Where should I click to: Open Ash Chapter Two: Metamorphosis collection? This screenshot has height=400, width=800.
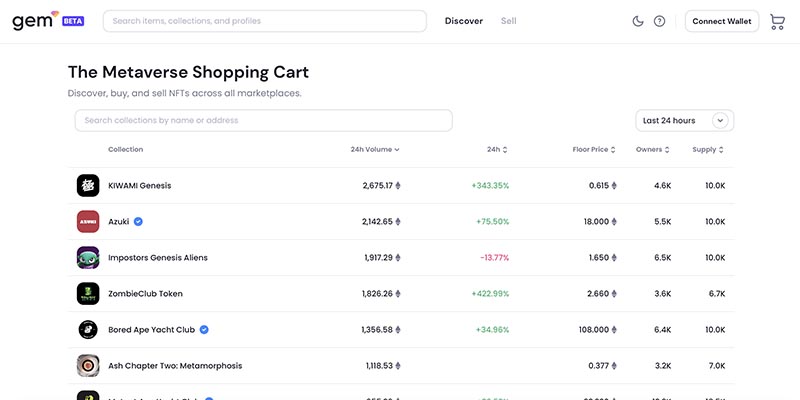175,366
